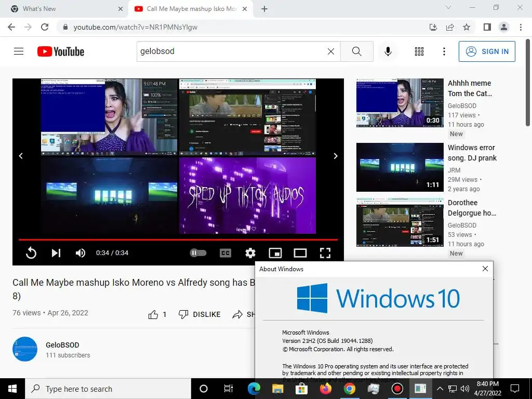Close the About Windows dialog
This screenshot has width=532, height=399.
pos(485,269)
